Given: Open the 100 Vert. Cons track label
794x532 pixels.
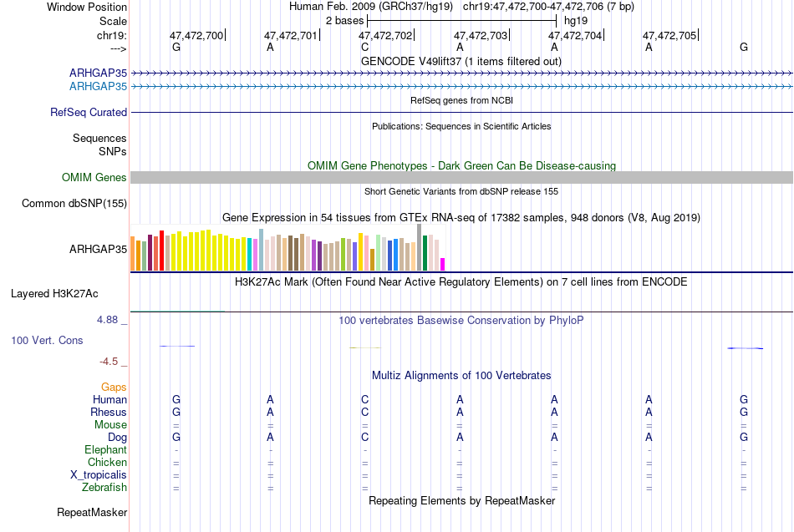Looking at the screenshot, I should coord(47,340).
